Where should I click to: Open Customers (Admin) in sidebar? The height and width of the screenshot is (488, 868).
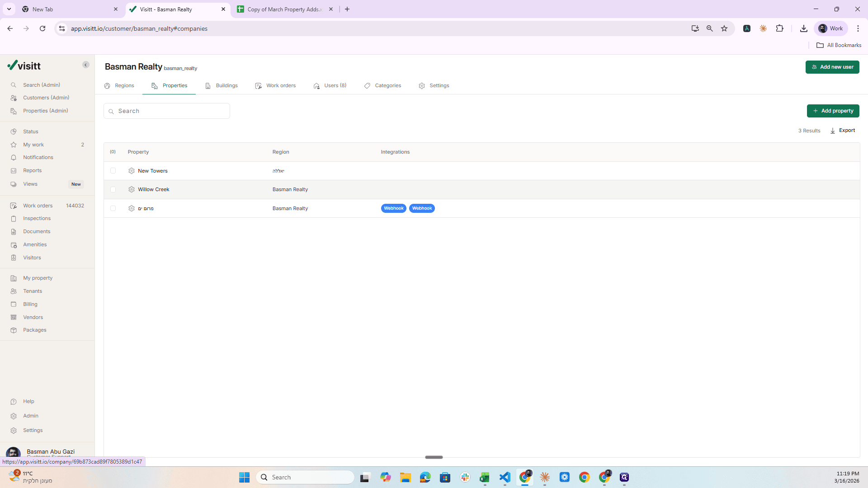46,98
